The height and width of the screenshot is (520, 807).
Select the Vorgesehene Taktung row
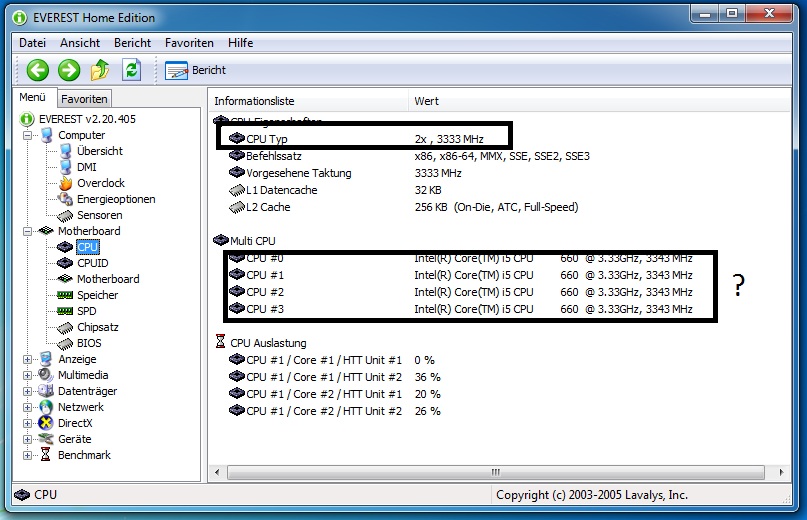click(x=345, y=173)
